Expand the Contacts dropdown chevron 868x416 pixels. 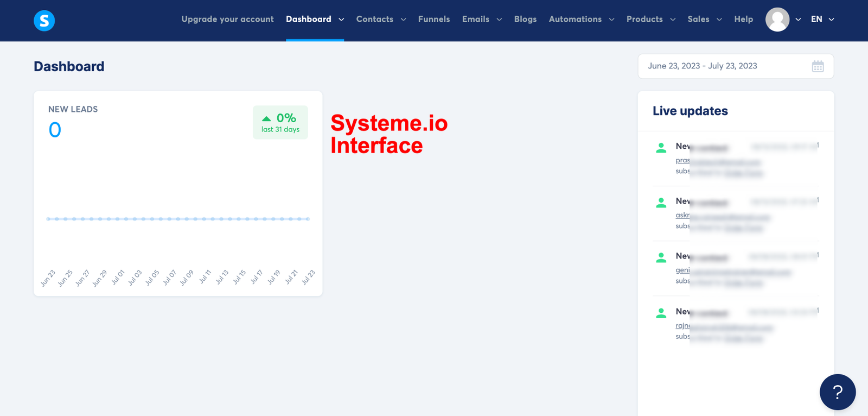[403, 20]
